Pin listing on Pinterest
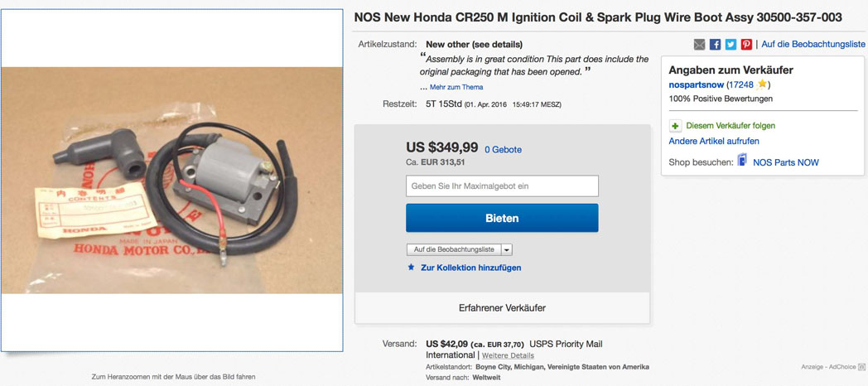 point(746,44)
